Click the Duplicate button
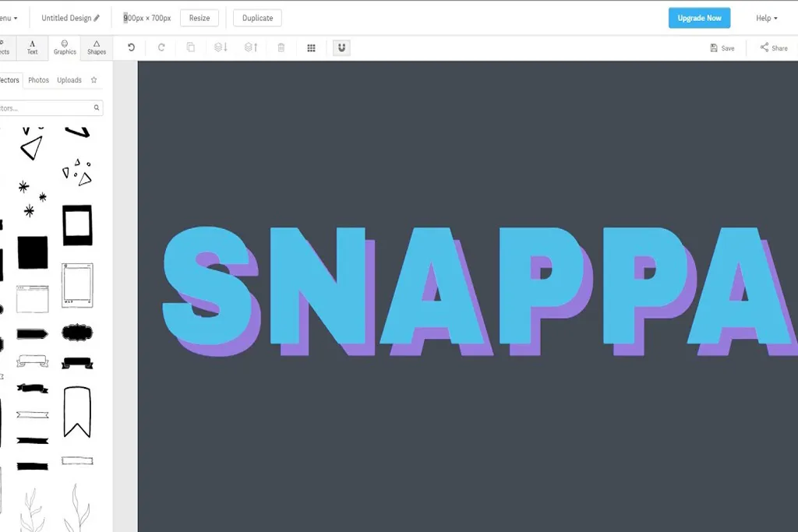 click(x=257, y=18)
